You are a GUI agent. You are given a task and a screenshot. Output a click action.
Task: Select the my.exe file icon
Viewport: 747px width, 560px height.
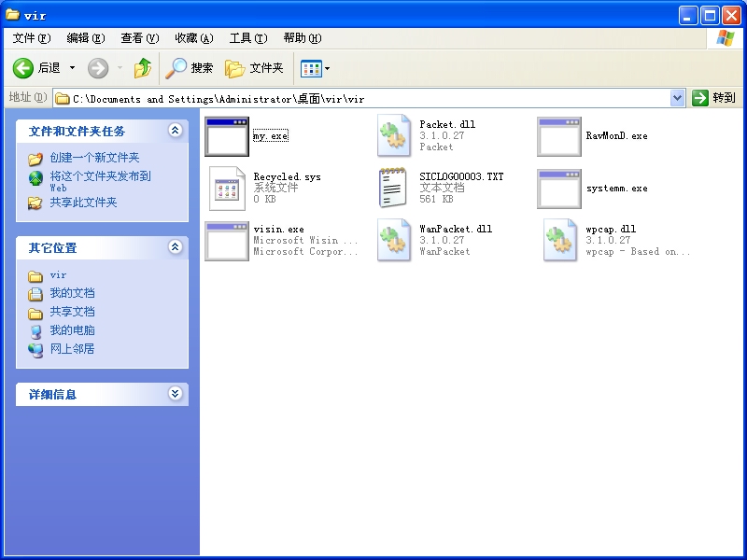point(227,136)
